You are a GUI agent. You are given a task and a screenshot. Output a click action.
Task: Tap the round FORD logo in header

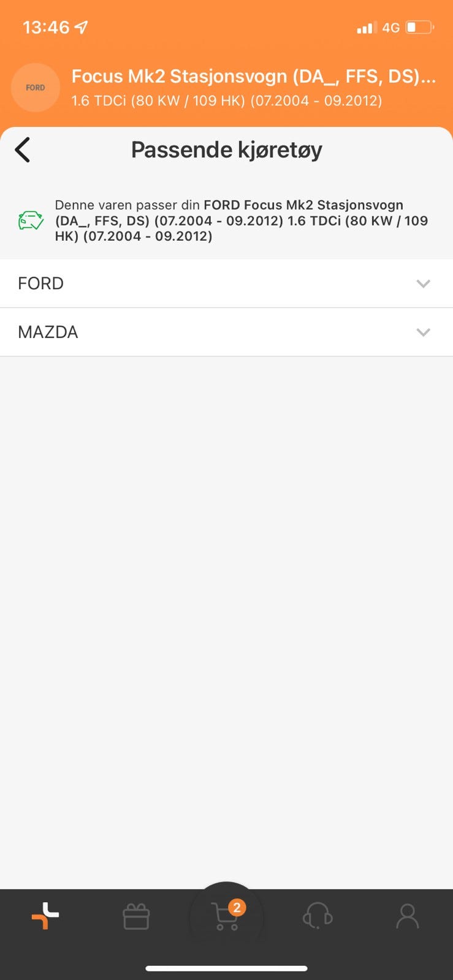[x=36, y=88]
